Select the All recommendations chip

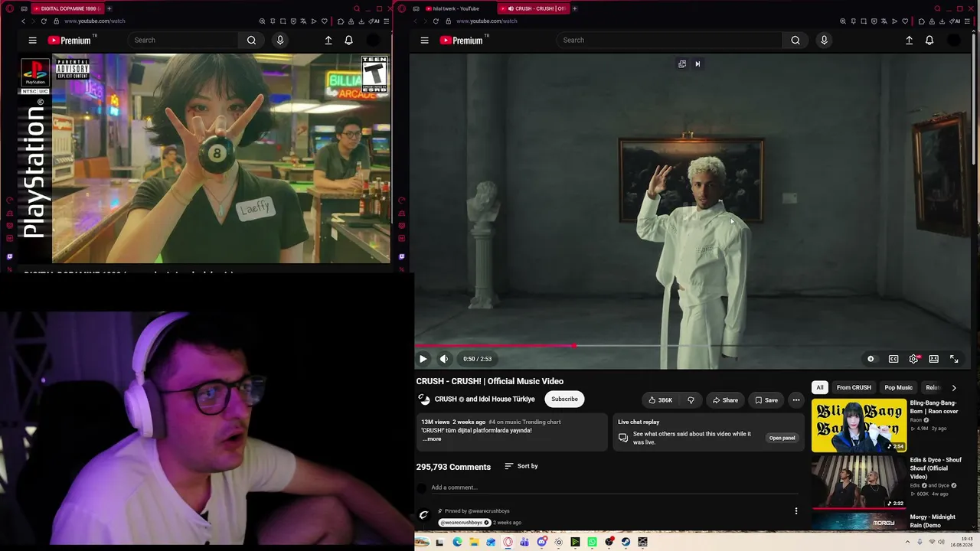820,387
